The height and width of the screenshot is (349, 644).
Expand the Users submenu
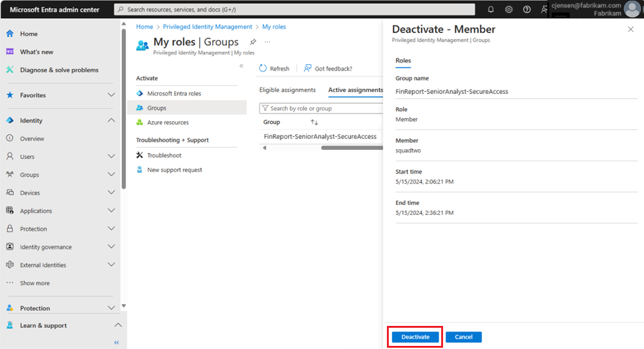111,157
